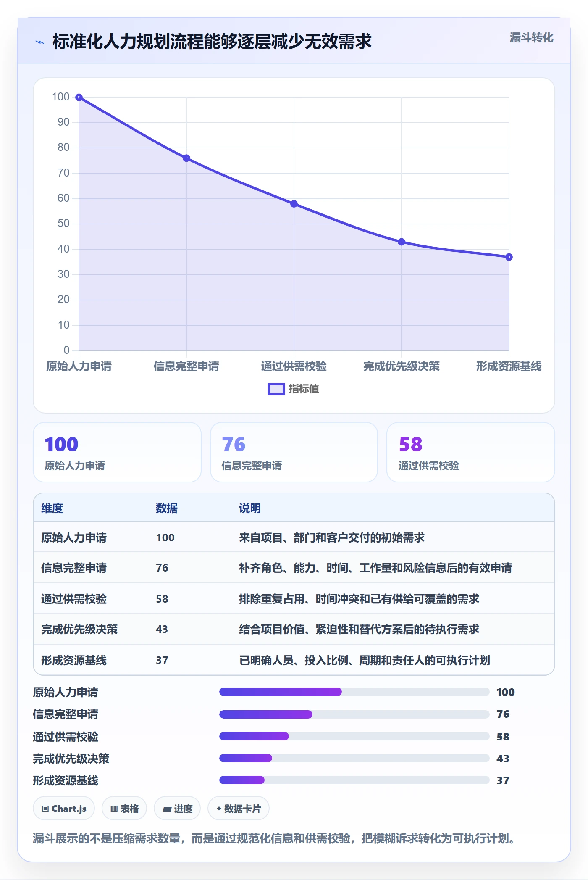The height and width of the screenshot is (880, 588).
Task: Click the 进度 chip
Action: (x=177, y=809)
